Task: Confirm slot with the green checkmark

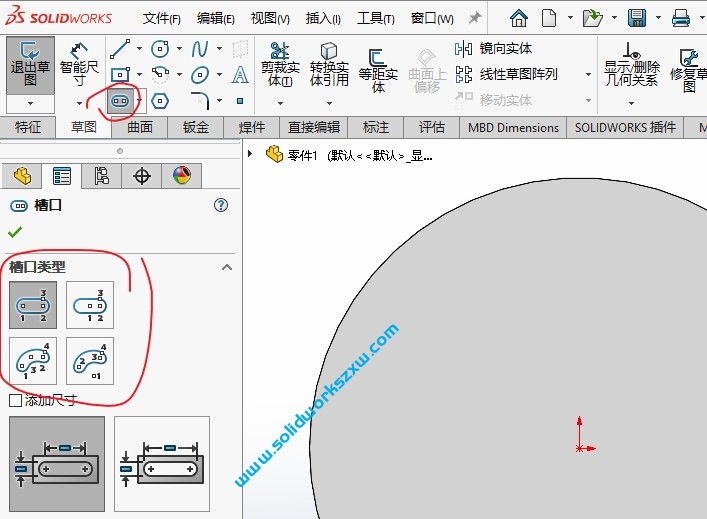Action: (x=14, y=232)
